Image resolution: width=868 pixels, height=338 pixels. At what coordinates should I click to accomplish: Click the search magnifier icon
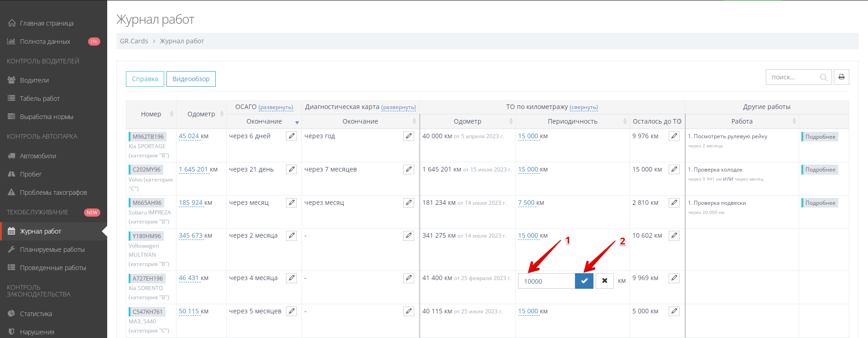(x=823, y=78)
